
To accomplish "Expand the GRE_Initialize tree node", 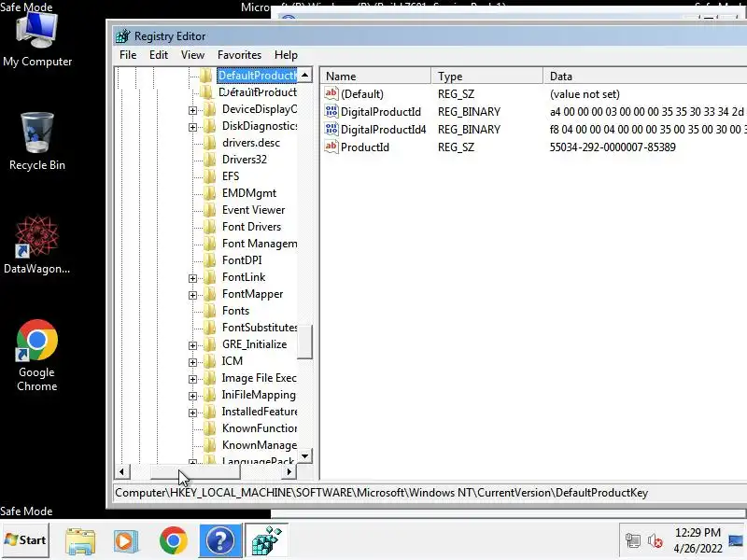I will click(x=192, y=345).
